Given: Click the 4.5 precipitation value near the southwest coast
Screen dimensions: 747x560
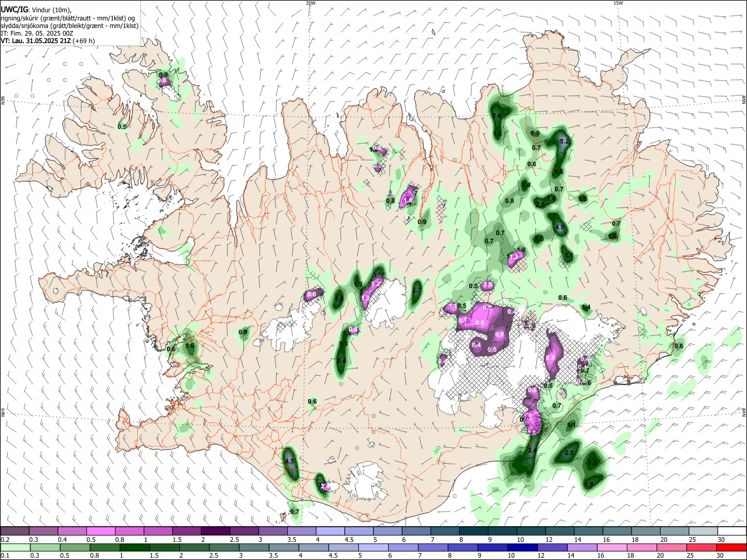Looking at the screenshot, I should click(x=288, y=461).
